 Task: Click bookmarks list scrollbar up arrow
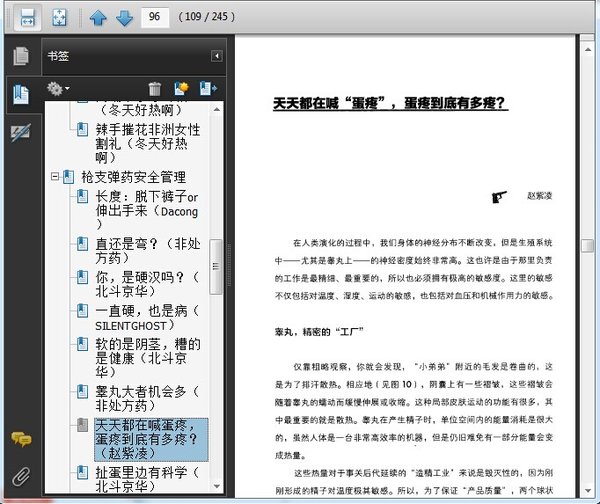coord(217,109)
